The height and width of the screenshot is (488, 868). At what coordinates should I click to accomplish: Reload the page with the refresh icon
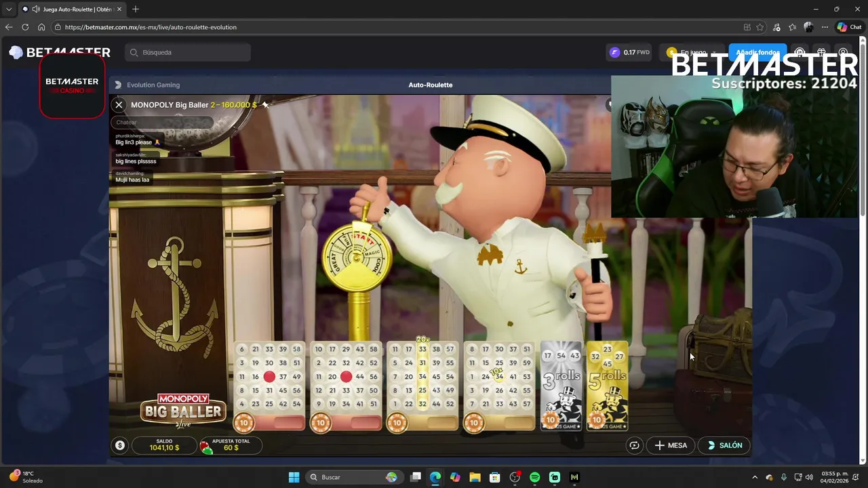(25, 27)
